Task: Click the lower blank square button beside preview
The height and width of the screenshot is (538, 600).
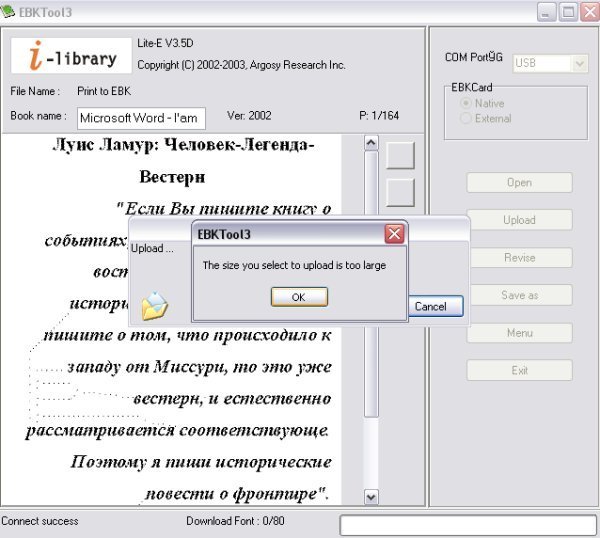Action: [x=400, y=192]
